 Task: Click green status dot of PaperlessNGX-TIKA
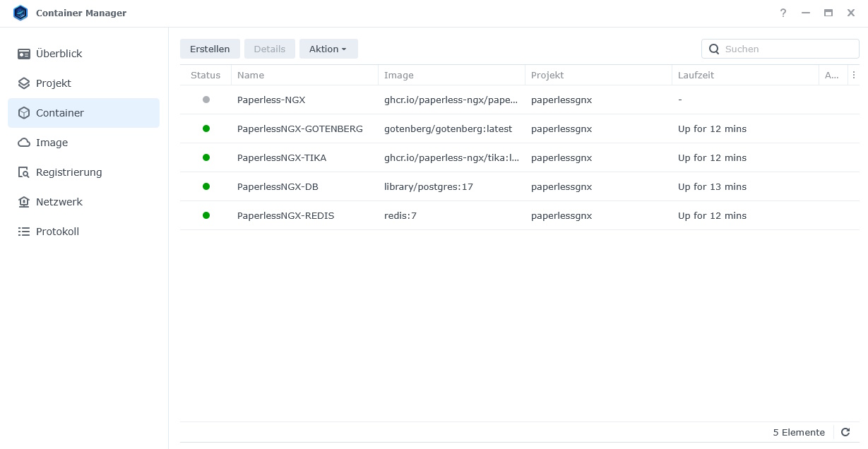click(206, 157)
